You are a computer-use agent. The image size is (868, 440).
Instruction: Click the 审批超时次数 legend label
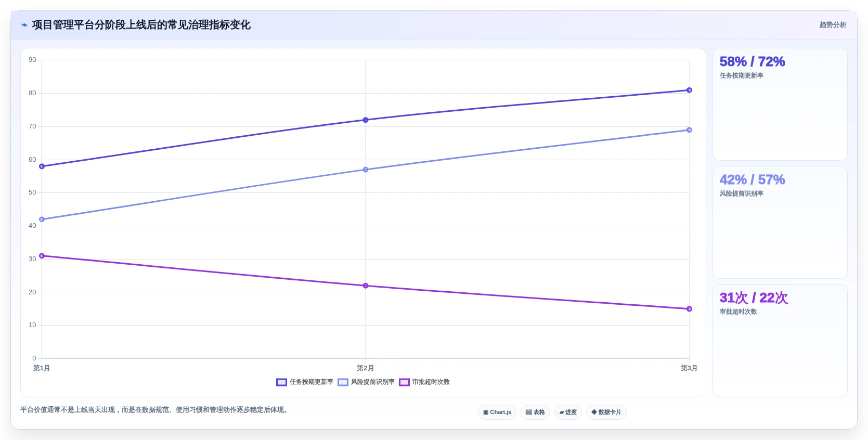tap(431, 382)
